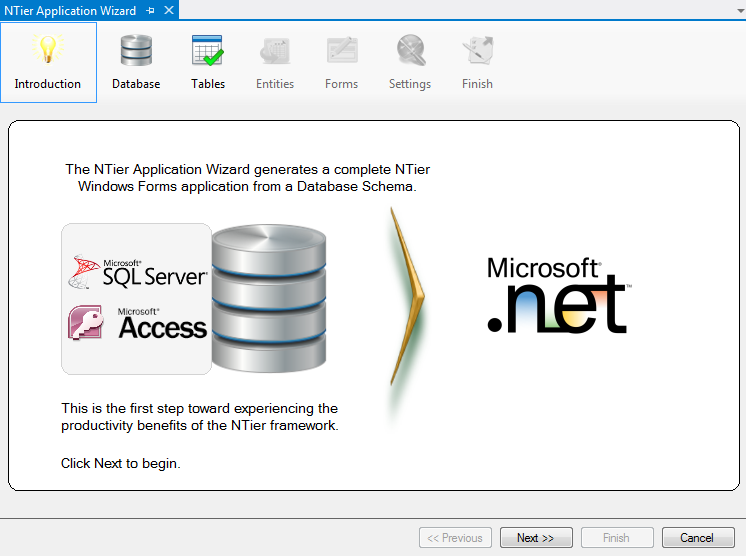Open the Database step cylinder icon

(x=136, y=50)
